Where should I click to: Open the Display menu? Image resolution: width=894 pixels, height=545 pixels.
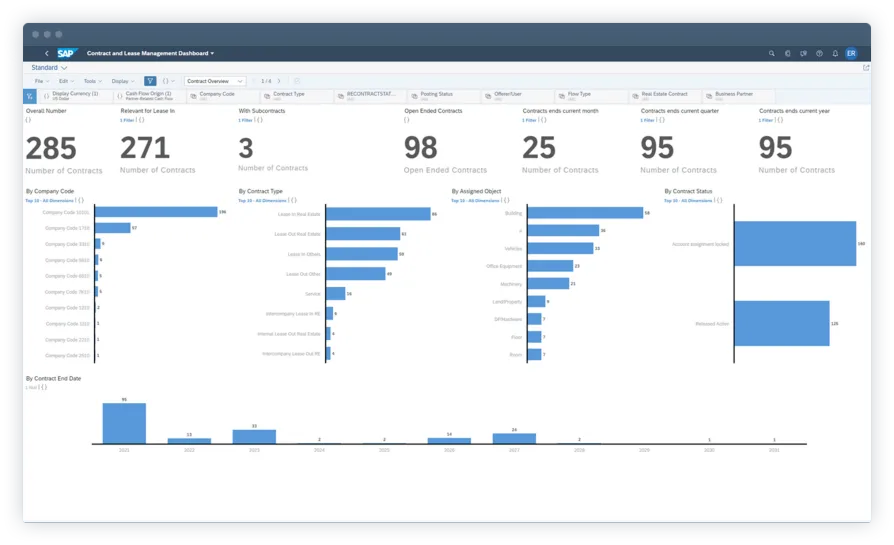(121, 81)
